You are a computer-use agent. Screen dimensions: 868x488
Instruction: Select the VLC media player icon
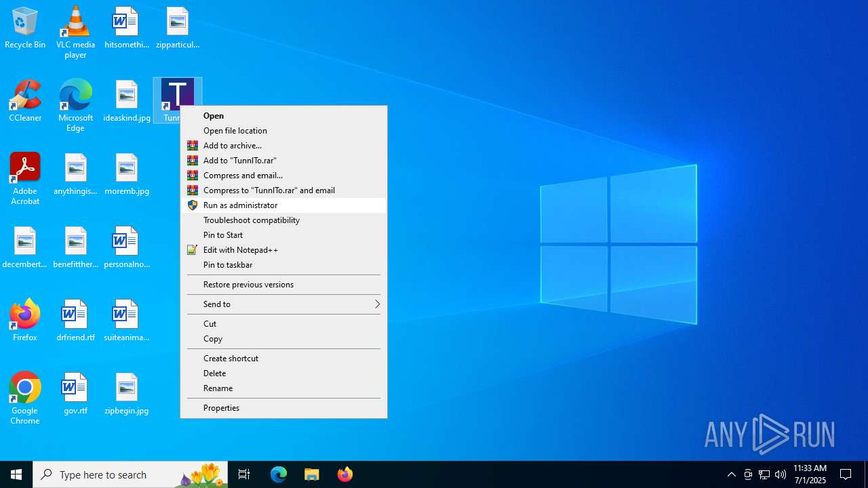[75, 33]
